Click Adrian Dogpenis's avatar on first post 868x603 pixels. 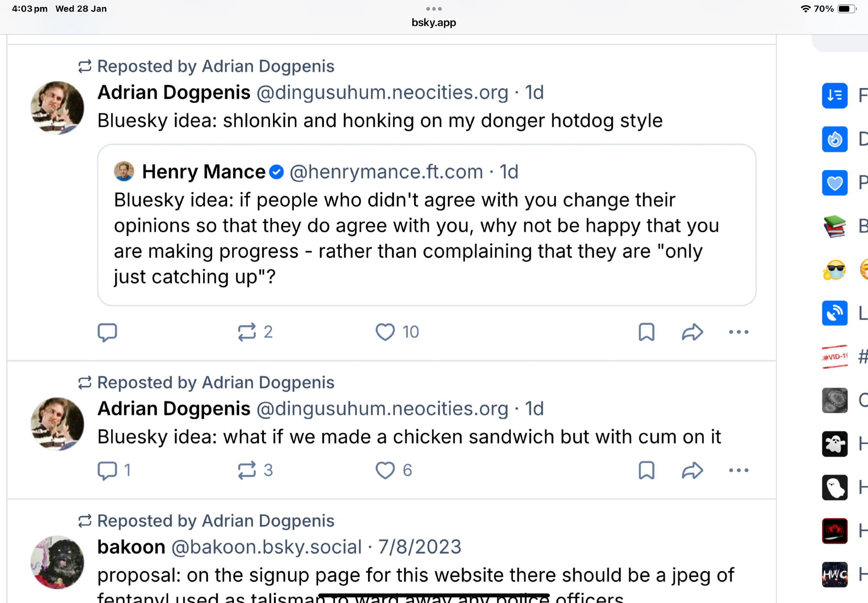pyautogui.click(x=57, y=108)
